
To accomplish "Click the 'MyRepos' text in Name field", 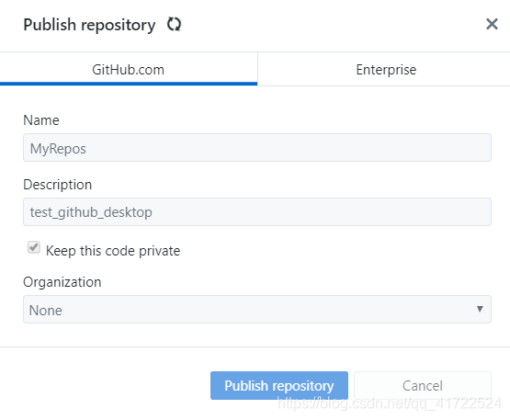I will point(58,149).
